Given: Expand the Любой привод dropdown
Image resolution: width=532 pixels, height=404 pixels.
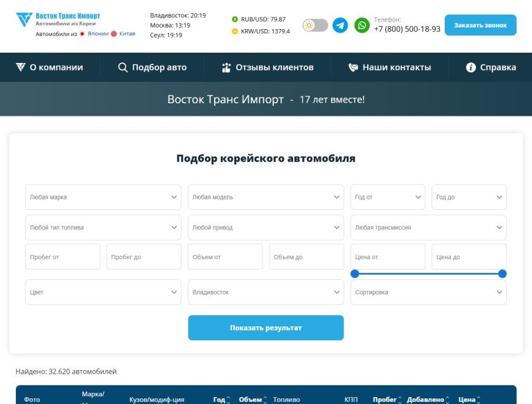Looking at the screenshot, I should (x=266, y=227).
